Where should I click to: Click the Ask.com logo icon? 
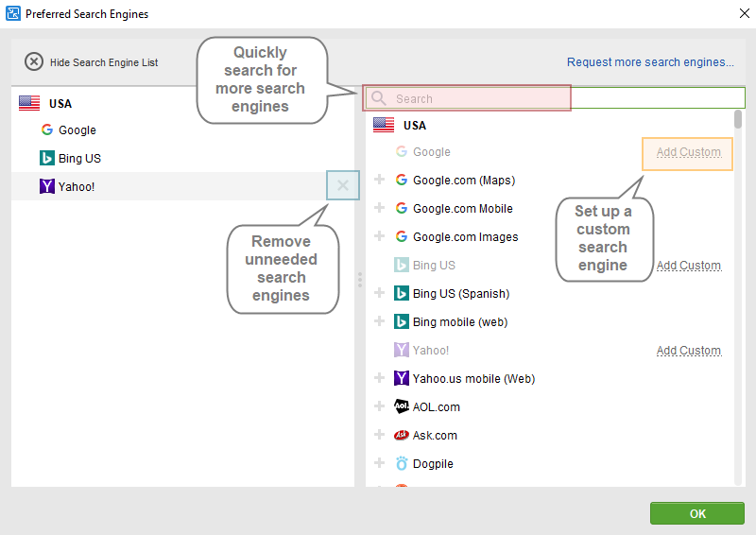(x=401, y=435)
